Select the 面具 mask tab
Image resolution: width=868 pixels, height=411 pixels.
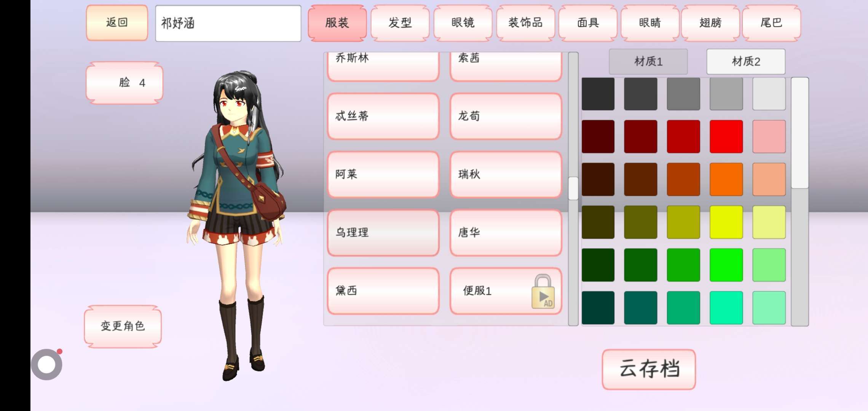588,23
